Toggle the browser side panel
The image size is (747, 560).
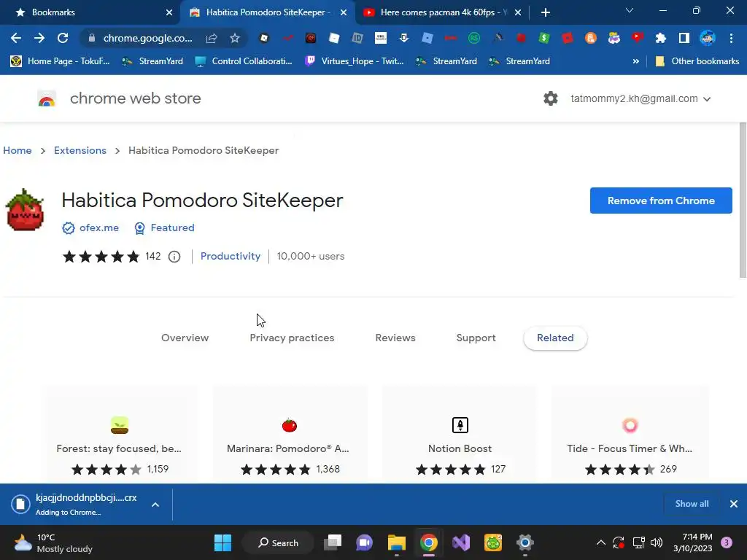coord(684,38)
